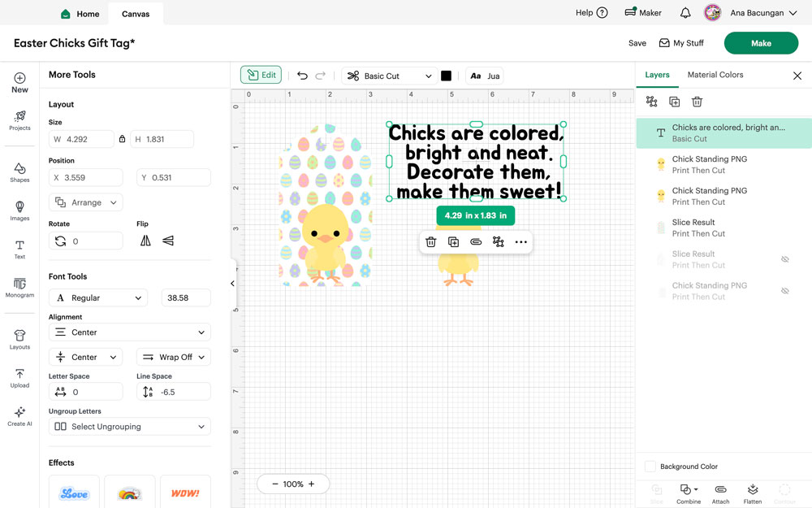
Task: Duplicate selection via floating toolbar
Action: click(x=453, y=242)
